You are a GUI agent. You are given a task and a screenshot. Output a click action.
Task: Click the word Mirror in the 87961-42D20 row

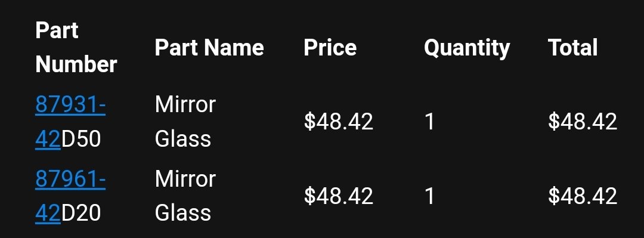click(185, 179)
